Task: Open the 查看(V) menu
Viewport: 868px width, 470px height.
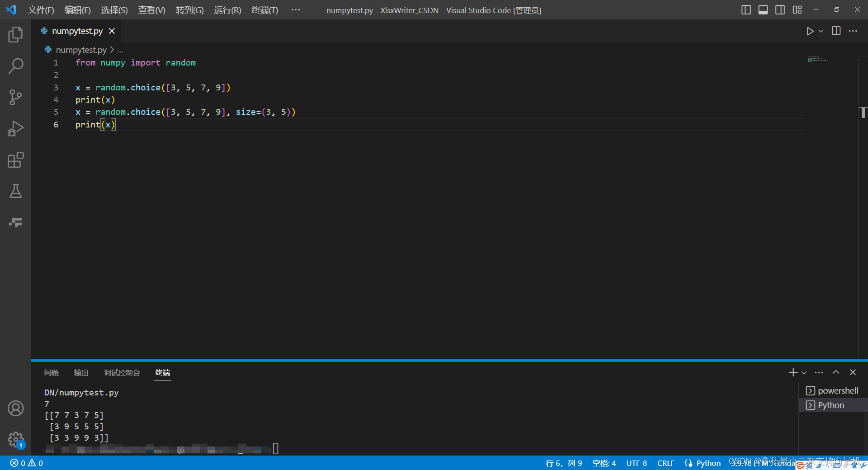Action: coord(151,10)
